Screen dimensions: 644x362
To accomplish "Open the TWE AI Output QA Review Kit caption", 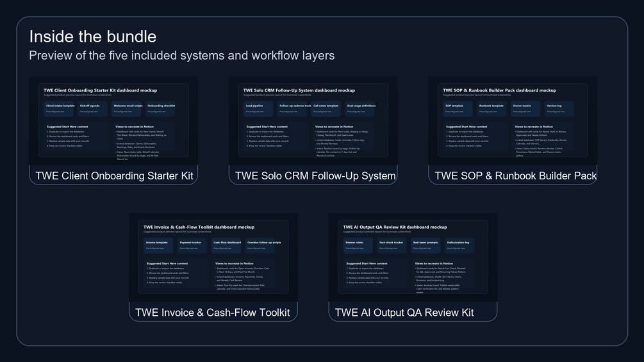I will (404, 312).
